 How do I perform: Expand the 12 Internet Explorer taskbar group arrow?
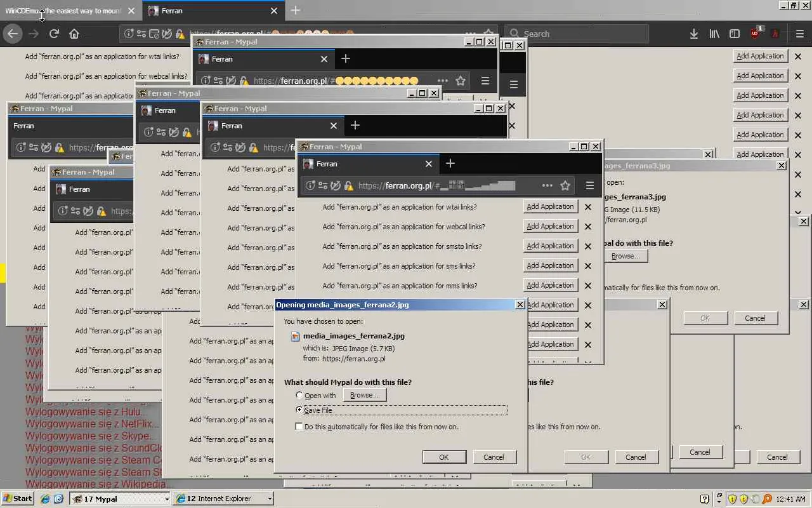point(270,499)
